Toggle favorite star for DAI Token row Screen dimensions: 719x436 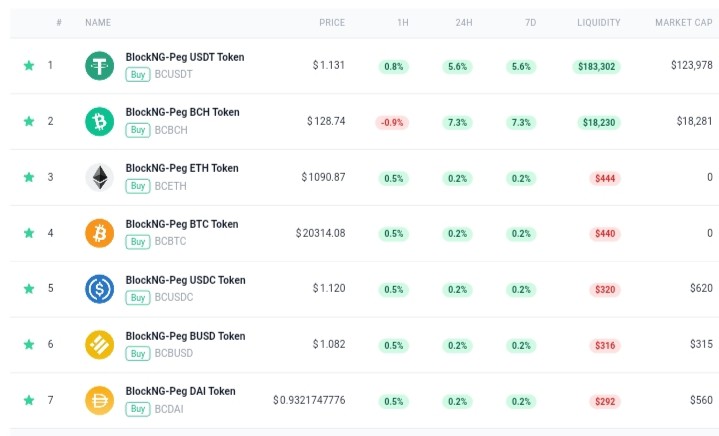[x=29, y=400]
